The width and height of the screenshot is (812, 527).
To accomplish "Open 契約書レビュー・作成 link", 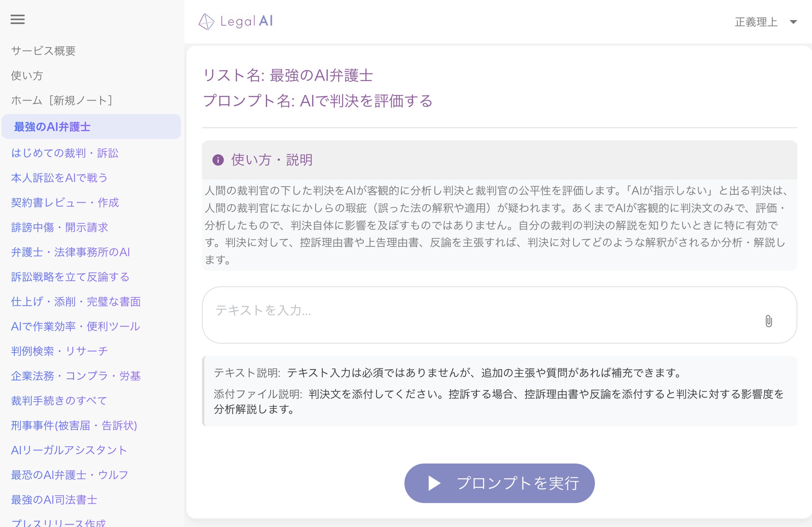I will coord(65,203).
